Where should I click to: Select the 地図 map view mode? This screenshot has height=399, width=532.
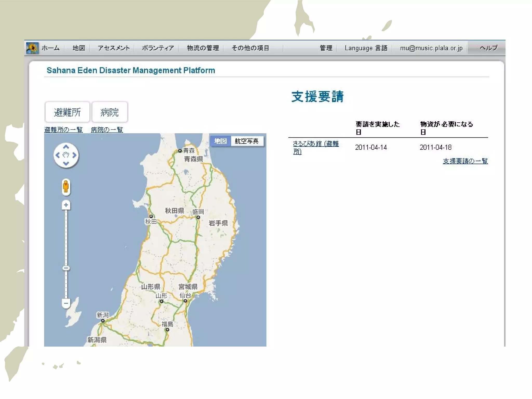click(220, 141)
